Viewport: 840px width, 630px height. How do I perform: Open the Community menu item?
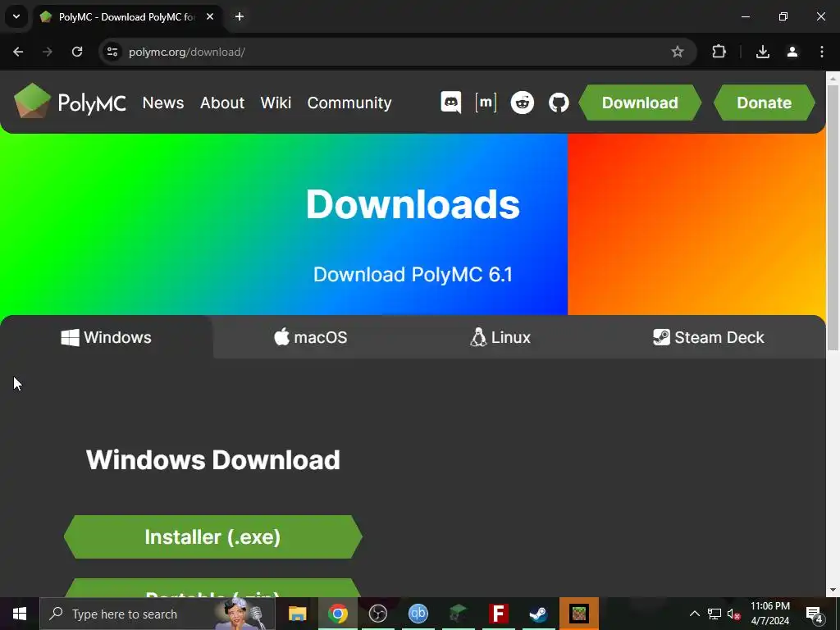point(349,103)
